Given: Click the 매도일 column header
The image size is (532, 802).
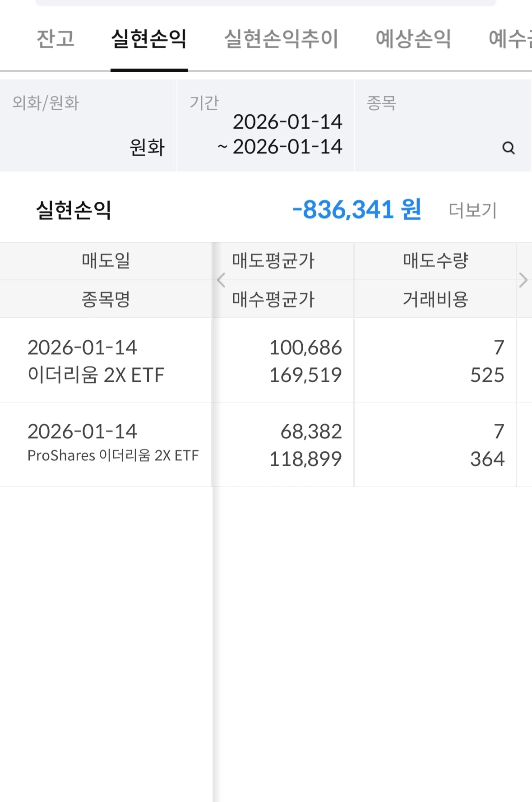Looking at the screenshot, I should pyautogui.click(x=106, y=260).
